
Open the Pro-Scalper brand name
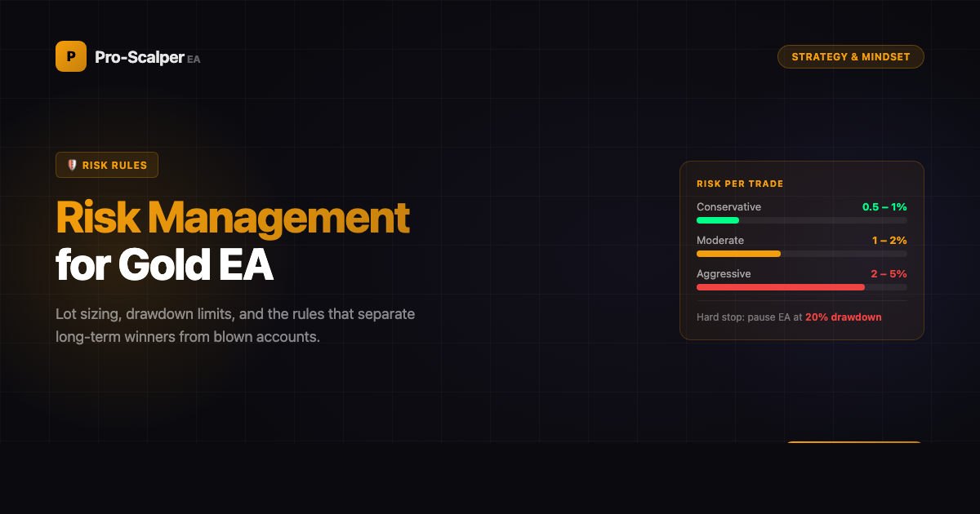140,57
